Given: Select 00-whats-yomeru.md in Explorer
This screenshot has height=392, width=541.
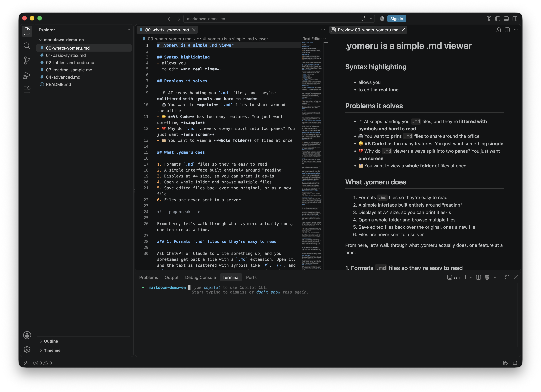Looking at the screenshot, I should [84, 48].
